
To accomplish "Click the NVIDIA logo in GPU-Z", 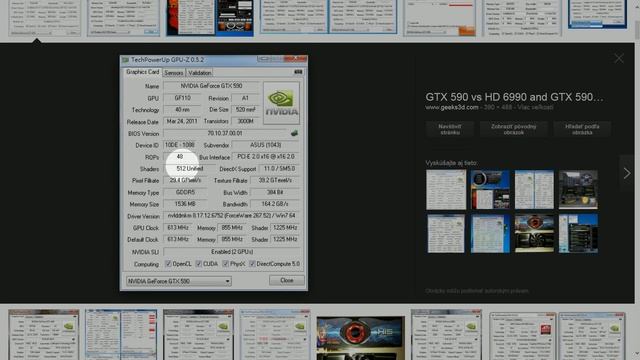I will tap(281, 103).
